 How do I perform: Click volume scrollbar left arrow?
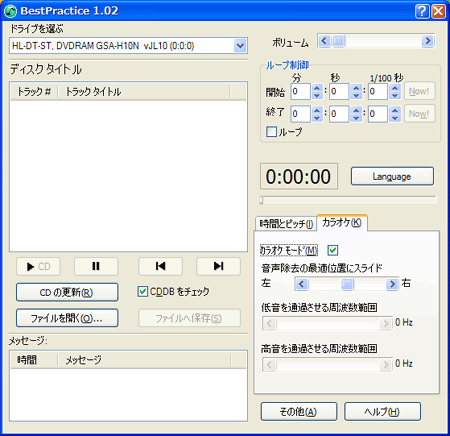[324, 41]
